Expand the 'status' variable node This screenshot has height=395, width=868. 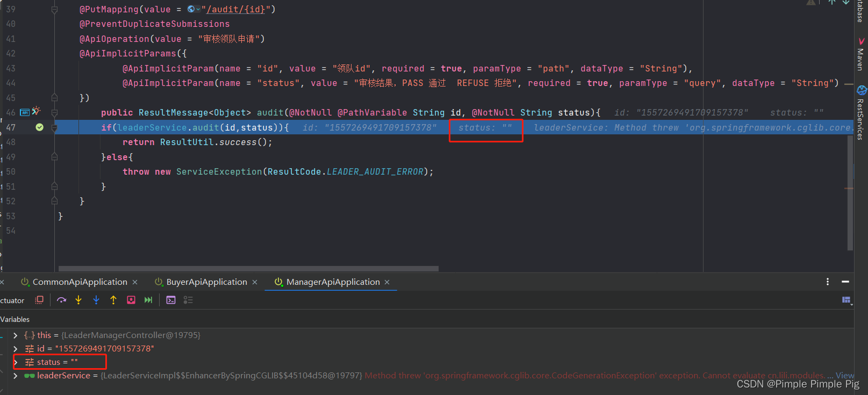16,362
